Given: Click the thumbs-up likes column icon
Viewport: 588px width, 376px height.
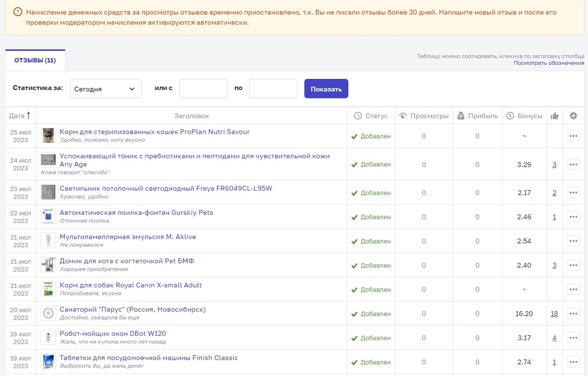Looking at the screenshot, I should (x=555, y=116).
